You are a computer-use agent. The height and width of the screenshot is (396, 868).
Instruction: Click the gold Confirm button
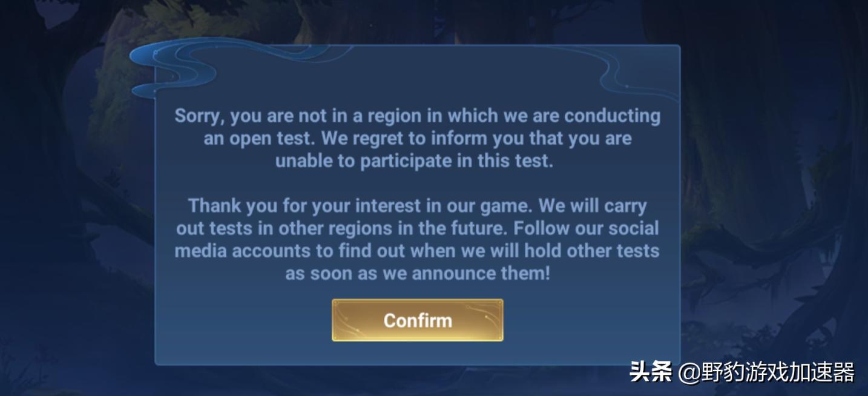[417, 320]
